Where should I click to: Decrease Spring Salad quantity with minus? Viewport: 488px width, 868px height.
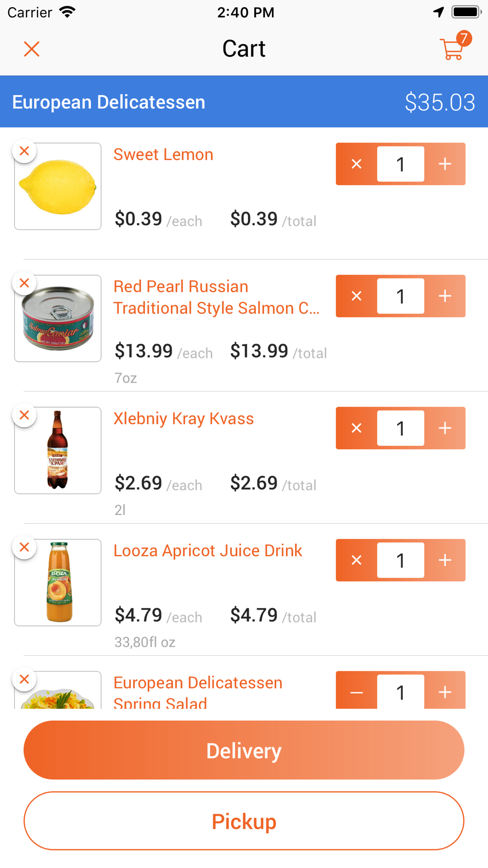tap(357, 692)
